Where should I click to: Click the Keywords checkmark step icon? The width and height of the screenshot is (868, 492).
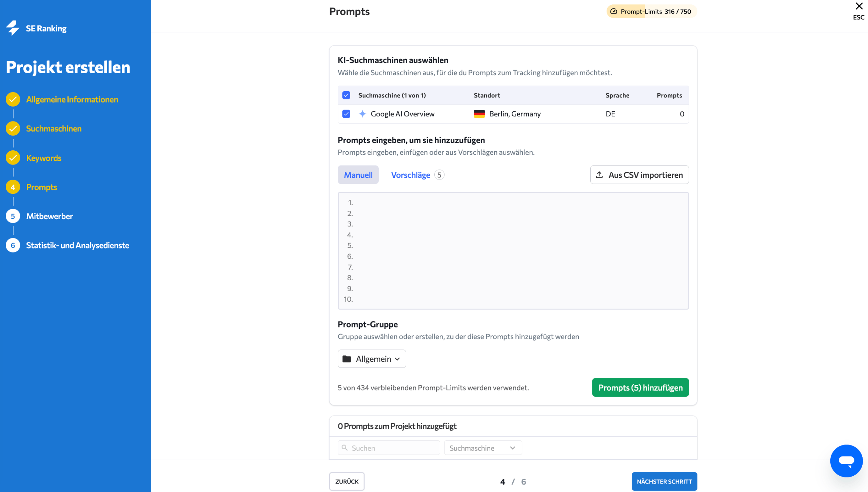13,158
